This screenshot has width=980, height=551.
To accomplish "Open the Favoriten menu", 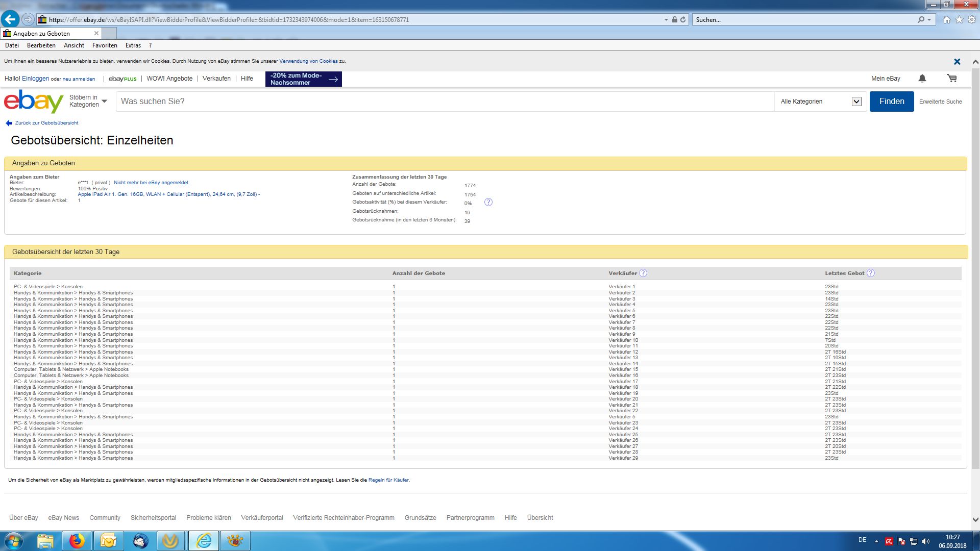I will coord(105,45).
